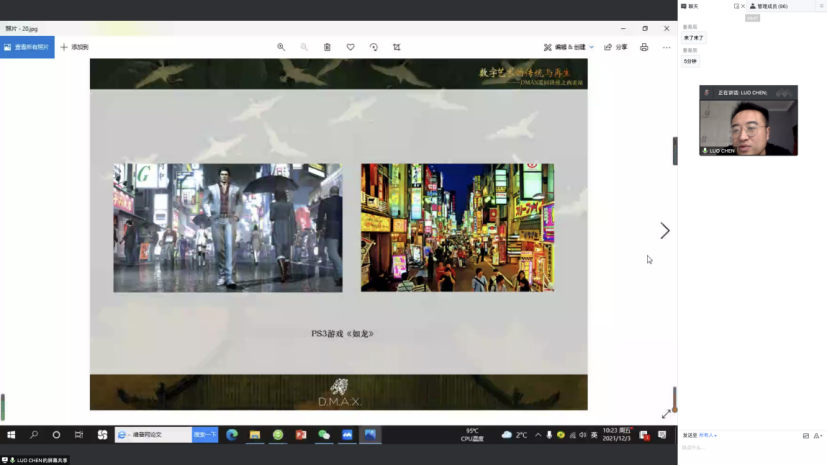
Task: Click the See all photos button
Action: [27, 47]
